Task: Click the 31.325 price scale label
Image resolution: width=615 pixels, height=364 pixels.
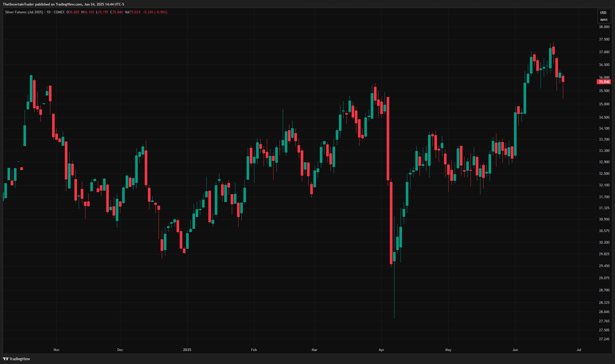Action: pos(604,208)
